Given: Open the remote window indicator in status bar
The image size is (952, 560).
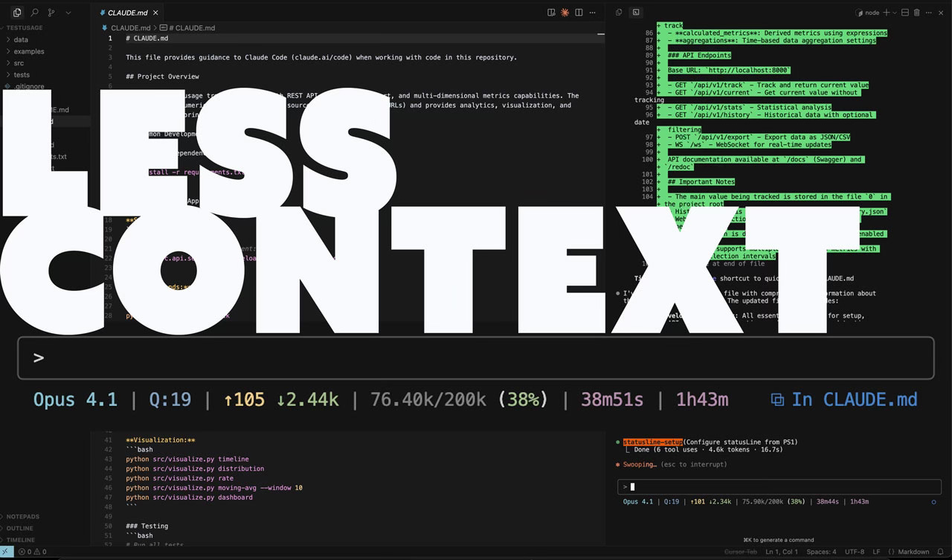Looking at the screenshot, I should (x=7, y=552).
